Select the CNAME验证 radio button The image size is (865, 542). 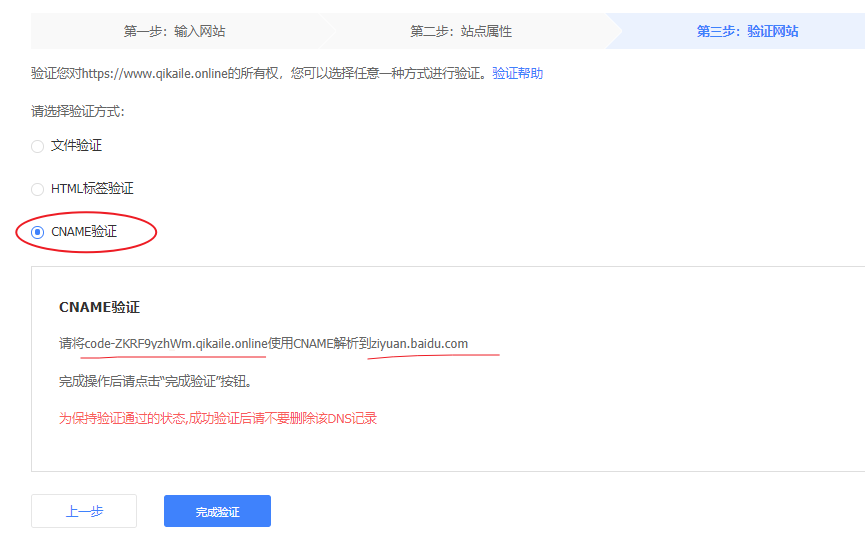coord(38,232)
